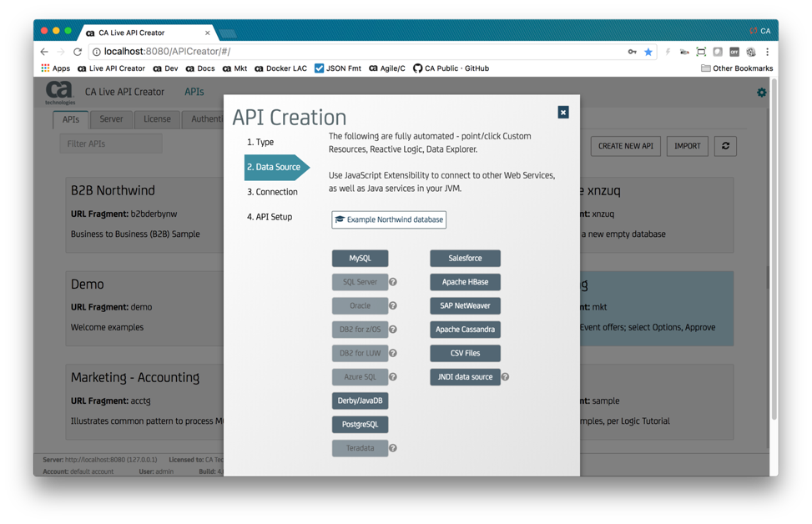812x524 pixels.
Task: Open the Agile/C bookmark
Action: [387, 68]
